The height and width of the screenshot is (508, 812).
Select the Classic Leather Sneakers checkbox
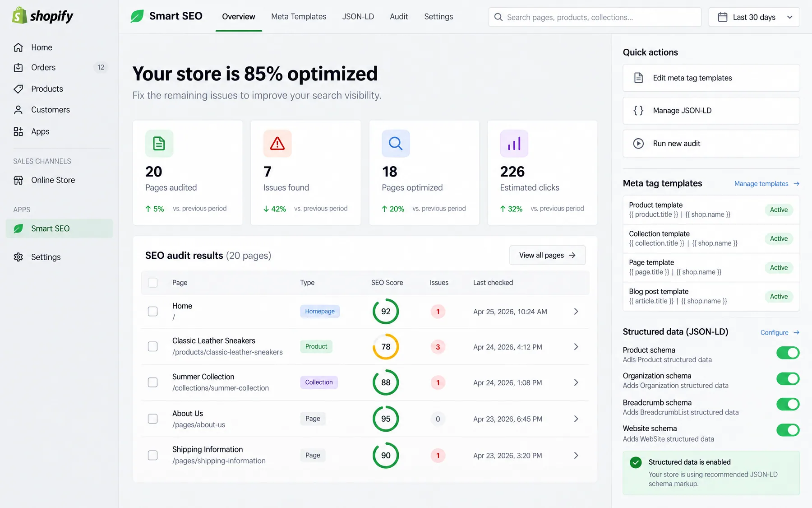coord(153,347)
